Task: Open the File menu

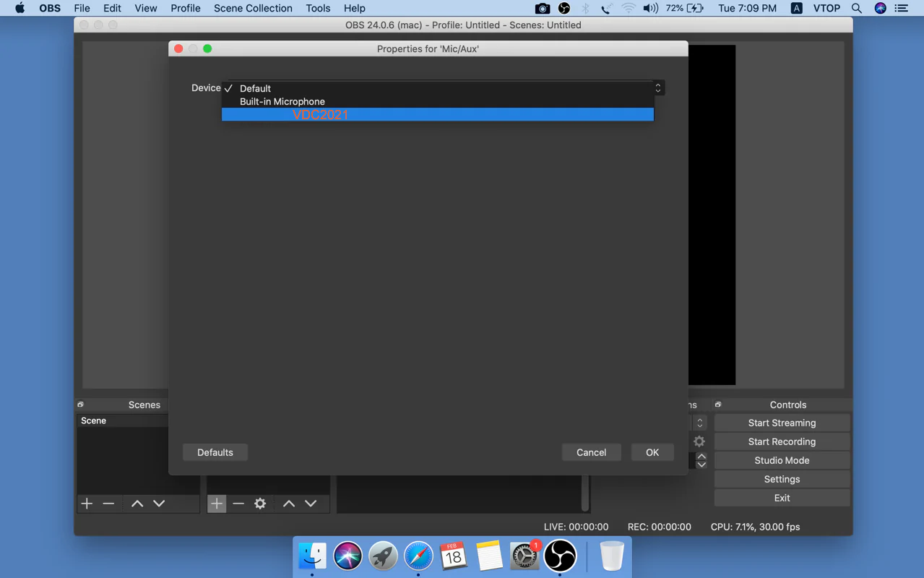Action: (82, 8)
